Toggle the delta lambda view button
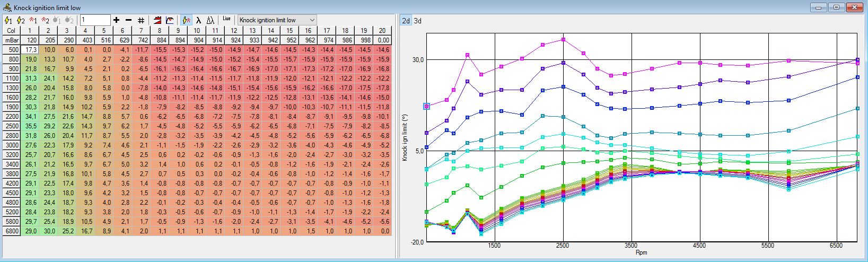 point(211,20)
